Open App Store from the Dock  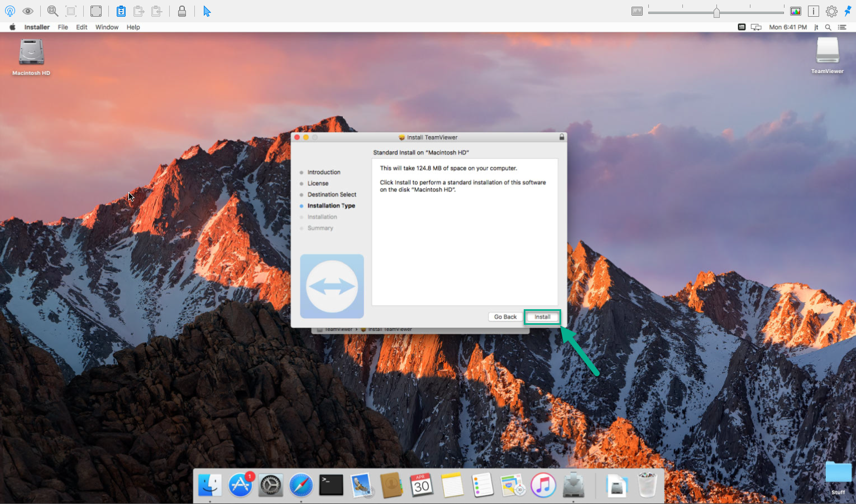(x=241, y=485)
